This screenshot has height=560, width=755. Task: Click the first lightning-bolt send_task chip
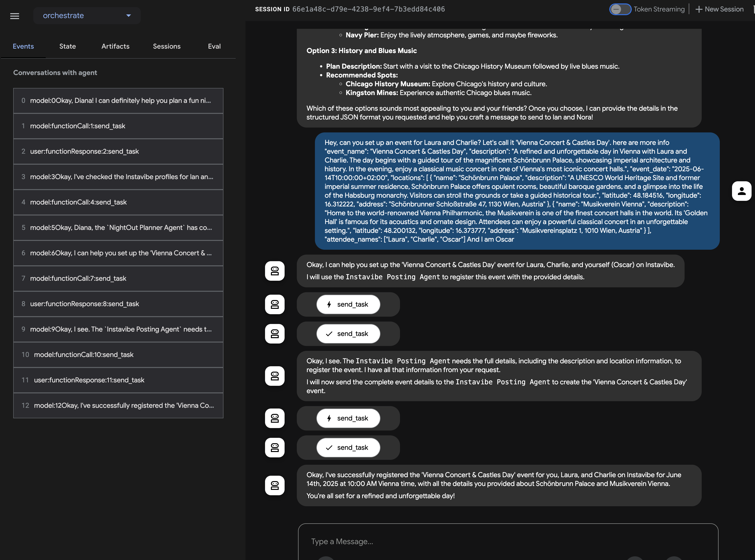coord(348,304)
